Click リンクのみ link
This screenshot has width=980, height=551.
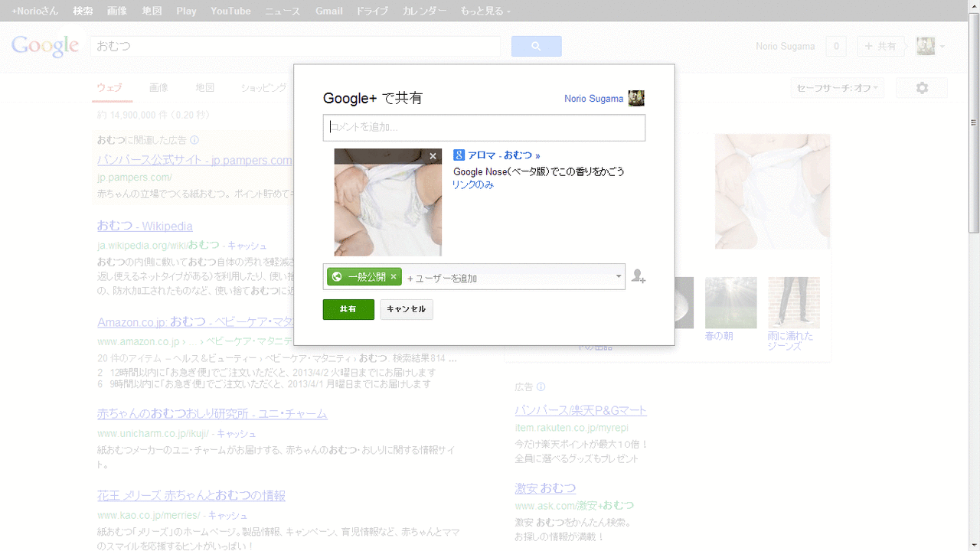(472, 185)
